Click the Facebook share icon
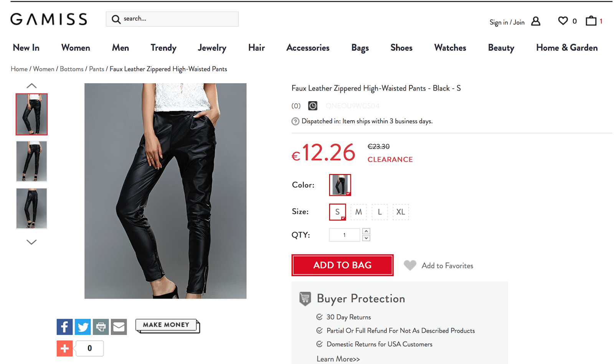Viewport: 614px width, 364px height. [64, 327]
